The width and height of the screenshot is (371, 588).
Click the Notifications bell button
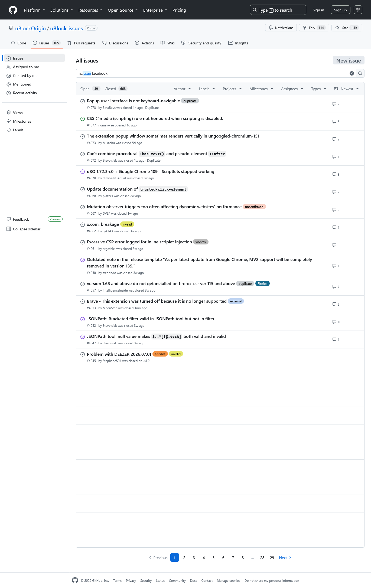pyautogui.click(x=281, y=28)
